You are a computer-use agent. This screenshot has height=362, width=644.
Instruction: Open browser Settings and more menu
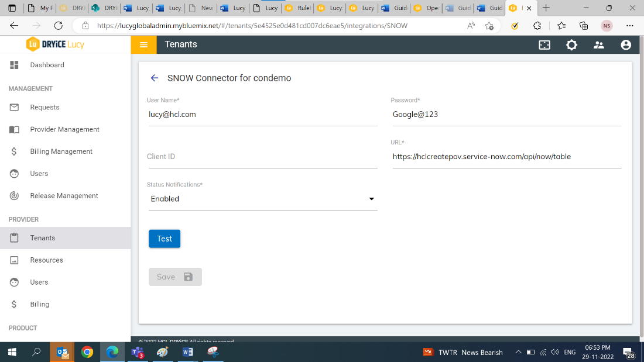629,26
